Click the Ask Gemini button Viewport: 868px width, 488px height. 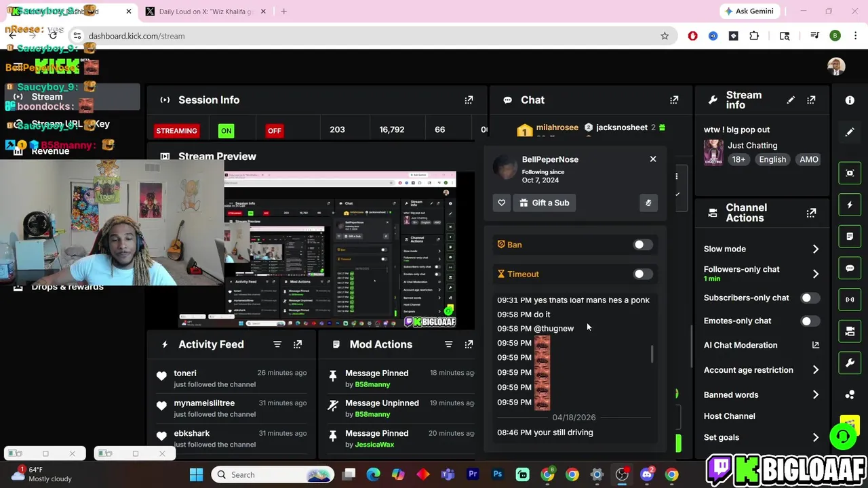[749, 12]
